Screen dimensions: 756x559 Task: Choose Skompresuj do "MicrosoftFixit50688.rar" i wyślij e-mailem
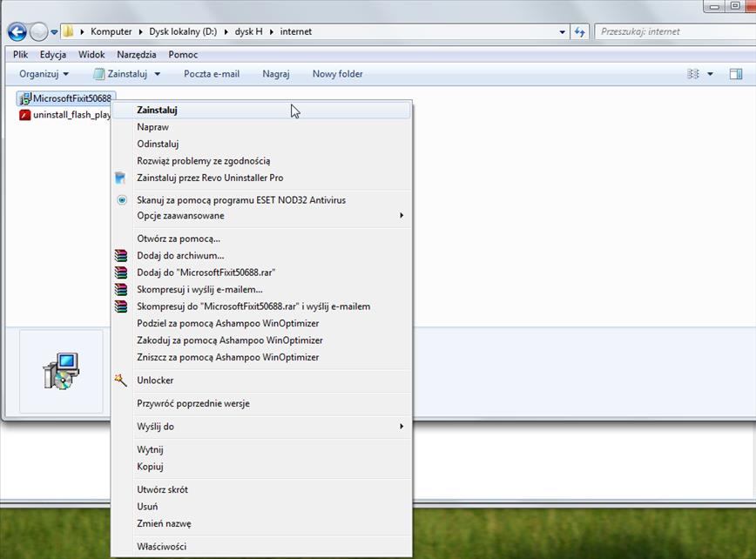pos(261,306)
